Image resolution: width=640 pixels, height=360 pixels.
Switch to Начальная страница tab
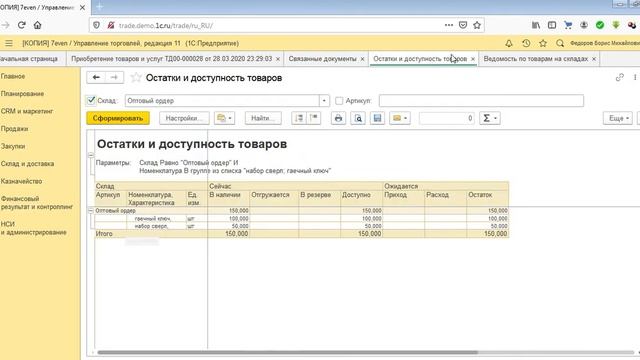tap(29, 59)
